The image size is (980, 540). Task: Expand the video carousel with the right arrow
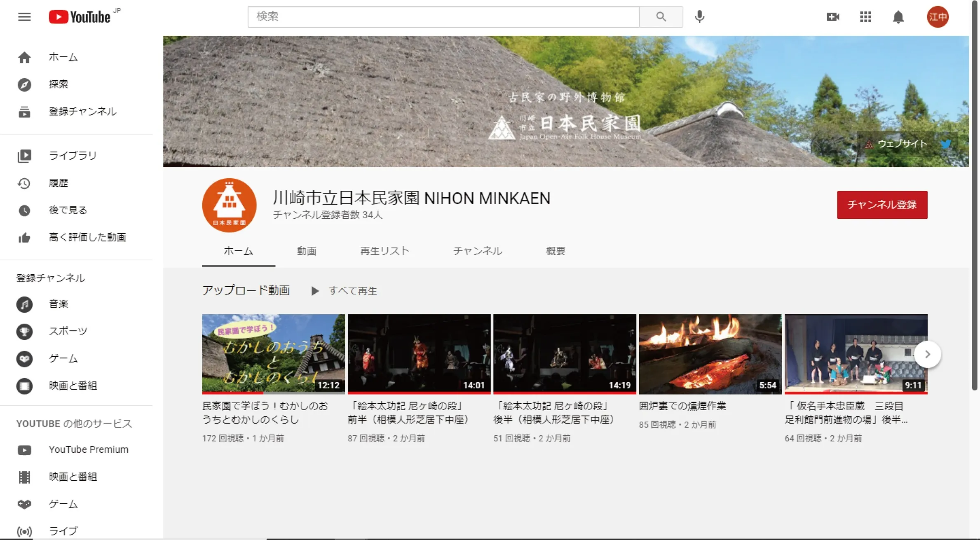(x=928, y=353)
